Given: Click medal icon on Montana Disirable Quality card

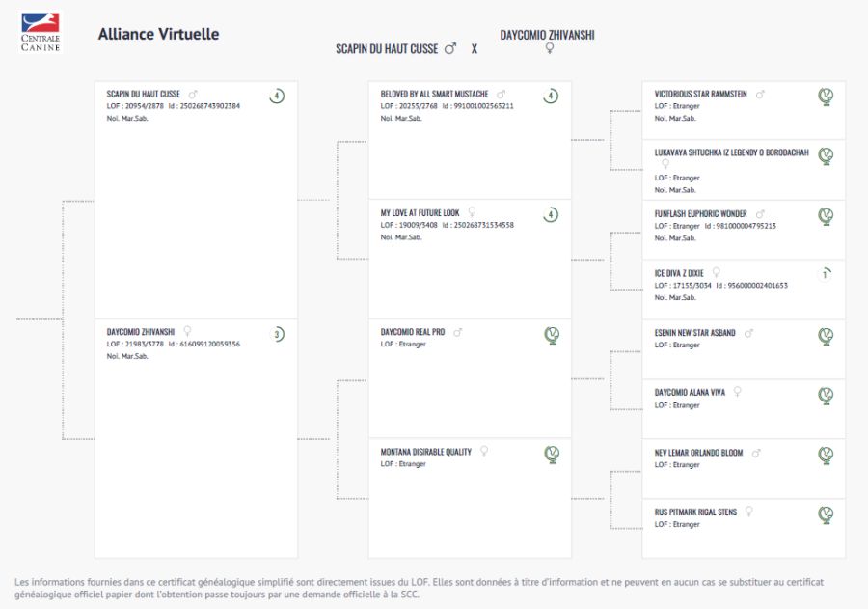Looking at the screenshot, I should tap(552, 454).
